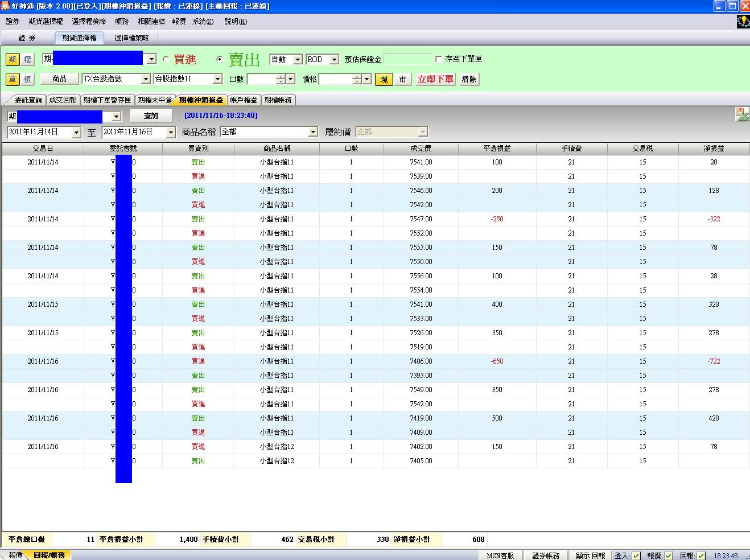Click the MSN客服 button
750x560 pixels.
(501, 555)
